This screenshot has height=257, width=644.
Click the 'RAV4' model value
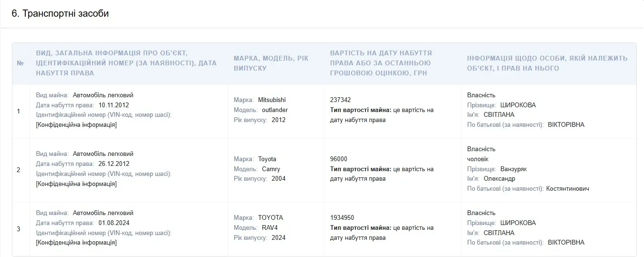(x=270, y=228)
